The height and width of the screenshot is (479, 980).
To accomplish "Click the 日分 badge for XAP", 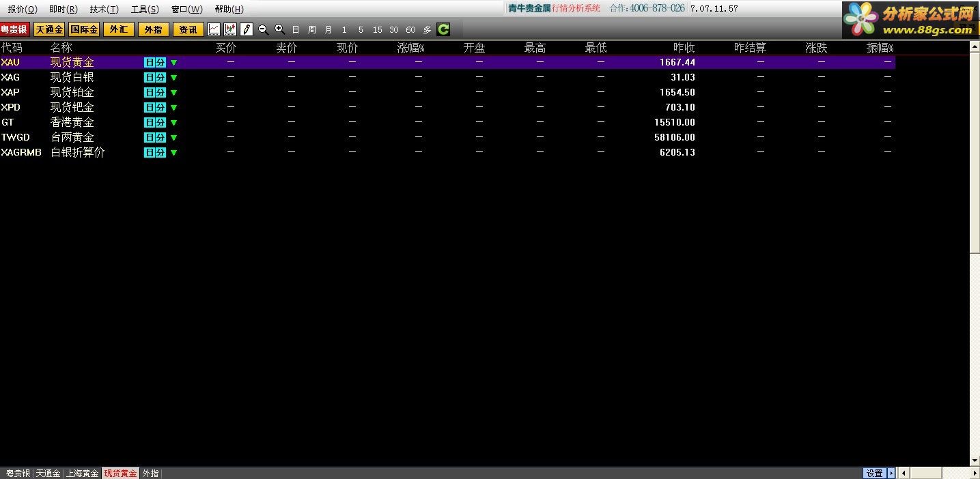I will [155, 92].
